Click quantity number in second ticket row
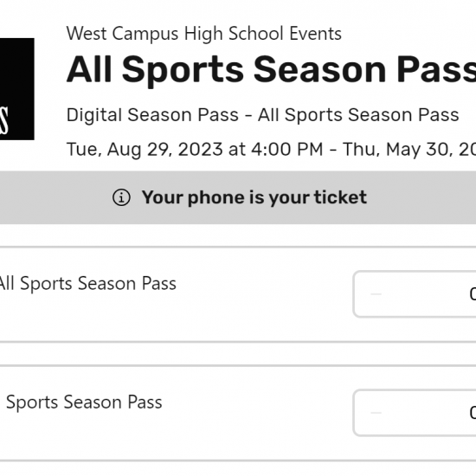 click(473, 413)
